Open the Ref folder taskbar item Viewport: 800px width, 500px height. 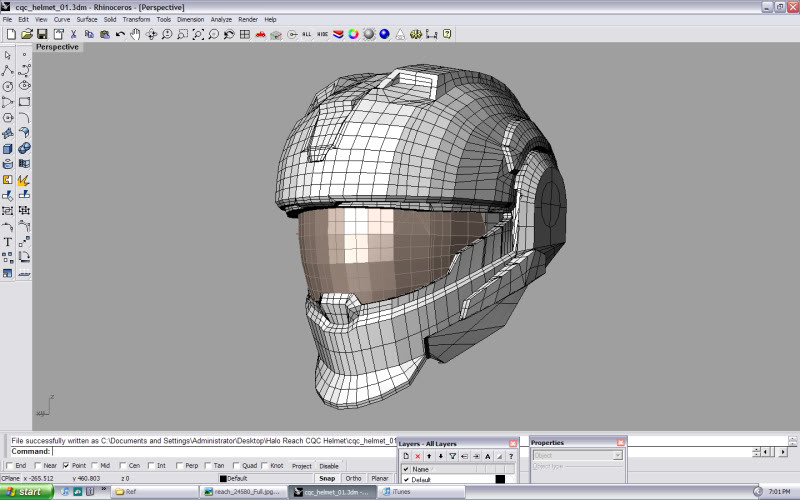pyautogui.click(x=155, y=492)
